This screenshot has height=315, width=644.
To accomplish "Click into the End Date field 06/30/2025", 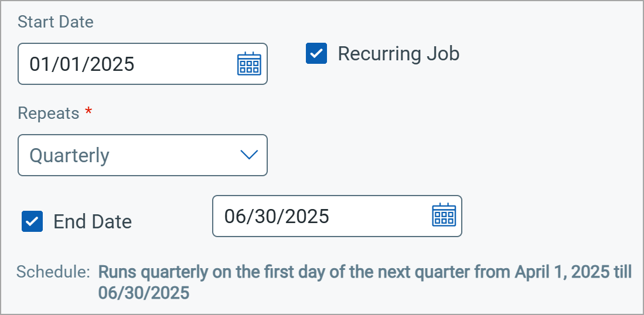I will (x=337, y=216).
